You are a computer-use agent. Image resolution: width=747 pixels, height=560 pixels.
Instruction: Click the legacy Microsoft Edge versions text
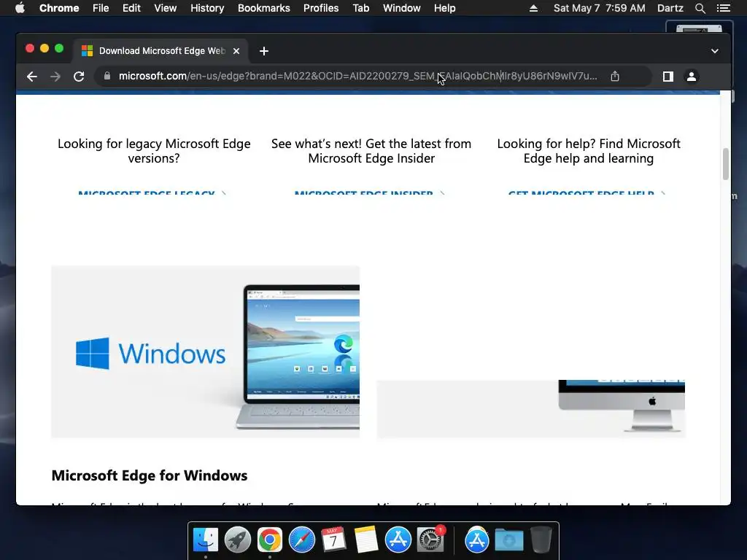154,151
